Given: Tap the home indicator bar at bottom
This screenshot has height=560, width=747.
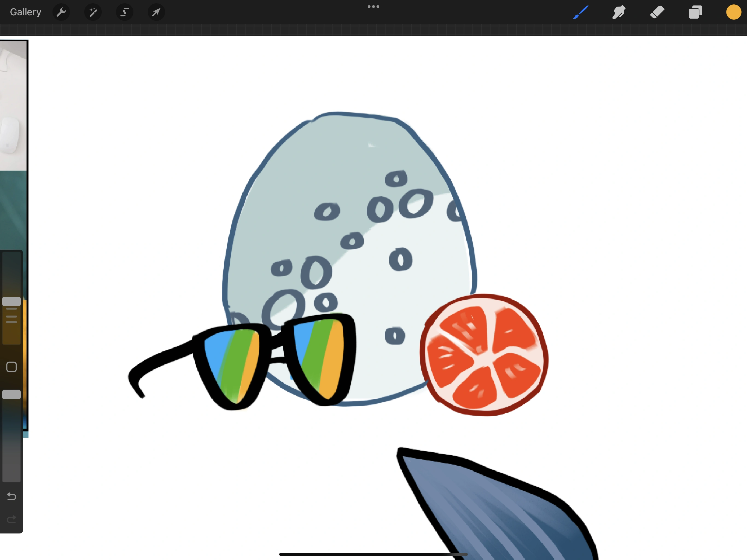Looking at the screenshot, I should point(373,554).
